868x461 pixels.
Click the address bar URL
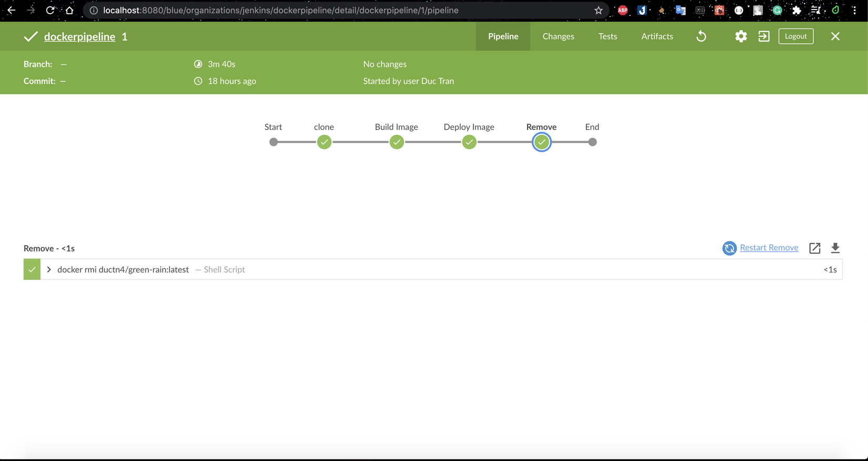pyautogui.click(x=281, y=10)
